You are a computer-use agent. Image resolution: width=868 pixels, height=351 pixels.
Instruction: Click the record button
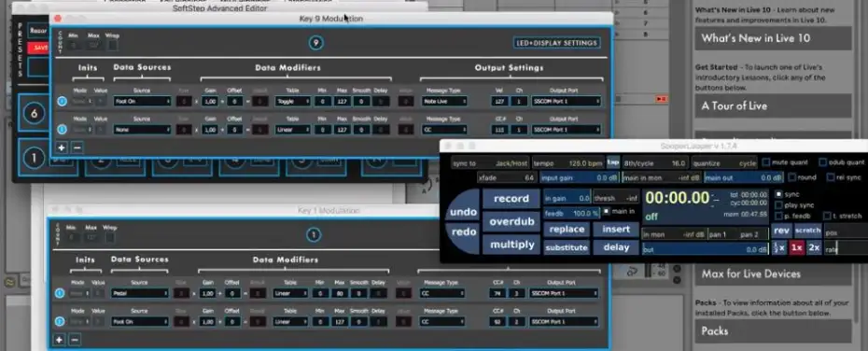(x=511, y=199)
